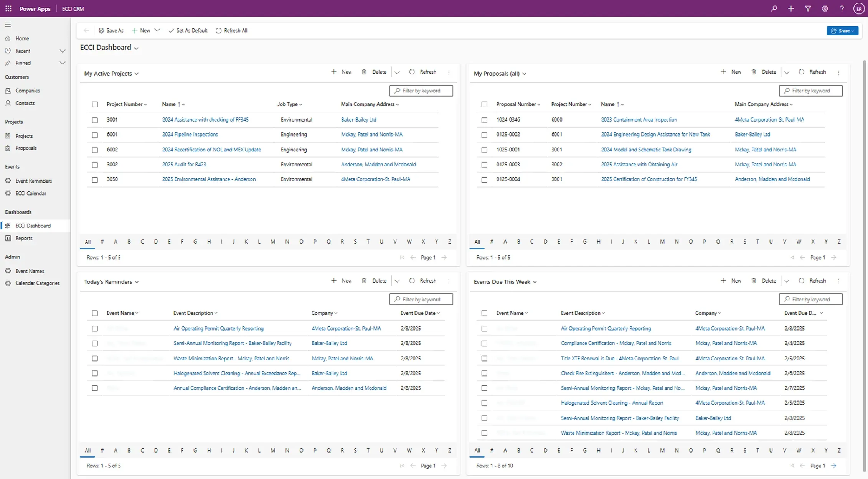Expand the ECCI Dashboard title dropdown
This screenshot has height=479, width=868.
click(136, 48)
